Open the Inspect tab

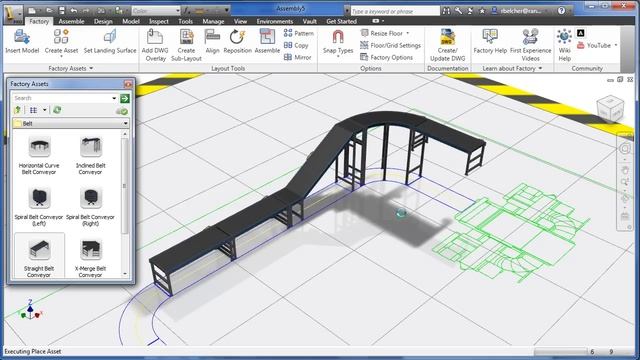pos(159,21)
